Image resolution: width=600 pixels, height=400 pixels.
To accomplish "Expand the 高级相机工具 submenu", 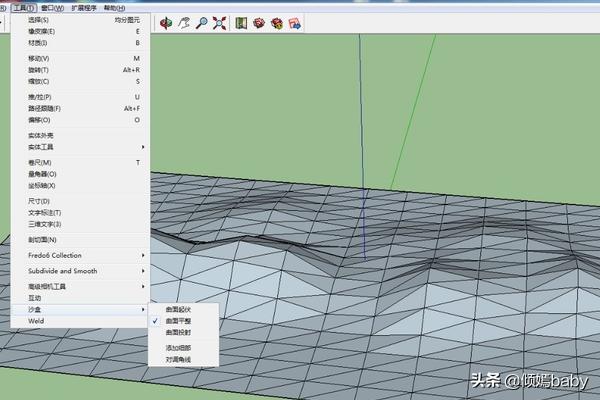I will click(x=80, y=286).
